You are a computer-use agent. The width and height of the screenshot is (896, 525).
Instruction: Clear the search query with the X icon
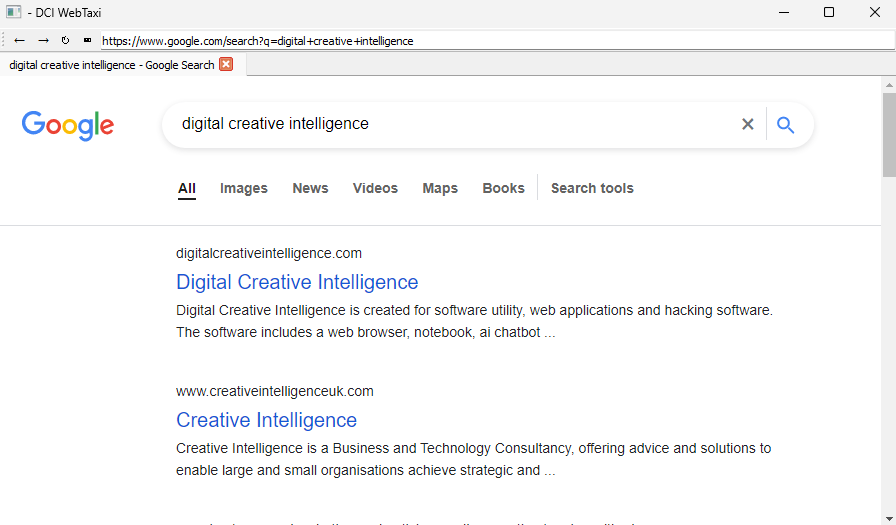747,124
